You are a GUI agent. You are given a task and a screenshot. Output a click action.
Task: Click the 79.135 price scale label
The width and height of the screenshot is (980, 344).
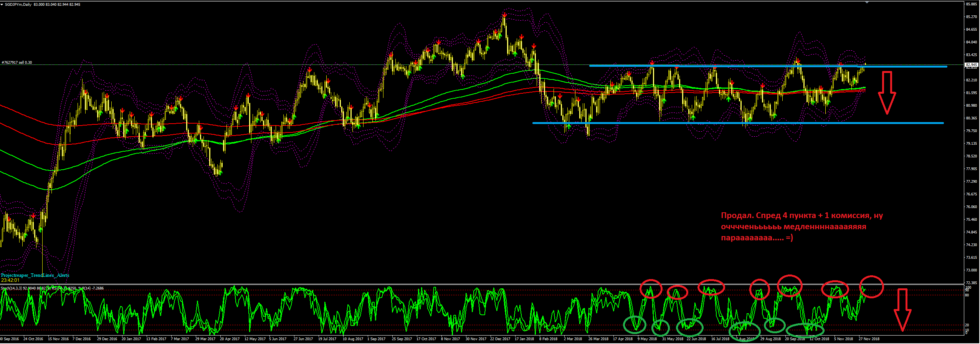click(971, 144)
